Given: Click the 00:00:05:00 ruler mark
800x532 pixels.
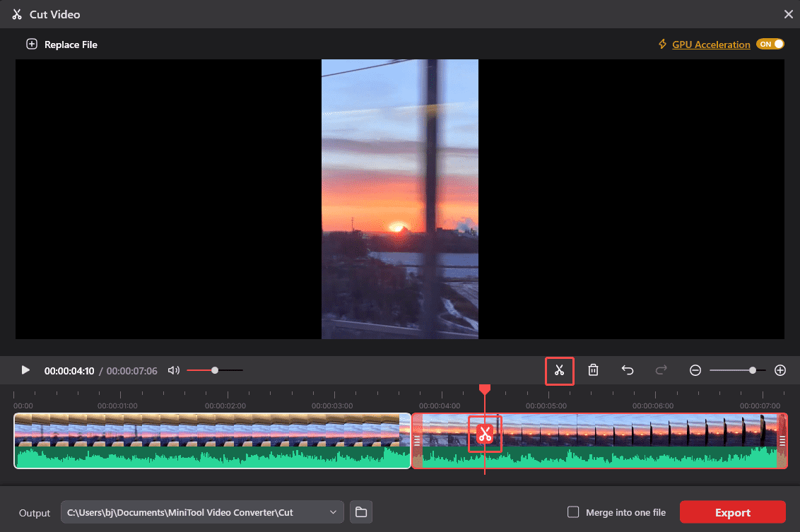Looking at the screenshot, I should (x=546, y=406).
